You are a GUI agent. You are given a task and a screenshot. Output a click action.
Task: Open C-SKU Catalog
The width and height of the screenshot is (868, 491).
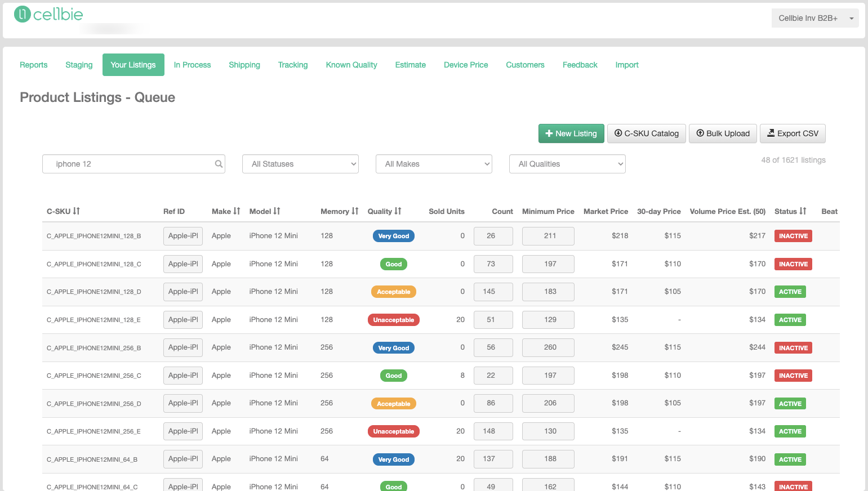[x=647, y=133]
